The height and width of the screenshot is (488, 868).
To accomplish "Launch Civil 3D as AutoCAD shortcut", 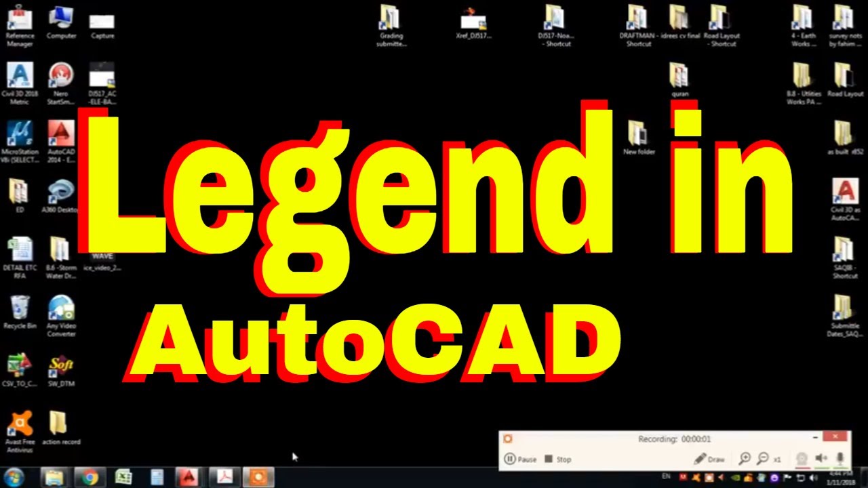I will pos(845,201).
